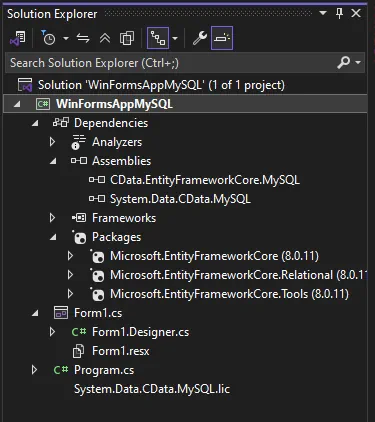
Task: Pin the Solution Explorer panel
Action: click(339, 13)
